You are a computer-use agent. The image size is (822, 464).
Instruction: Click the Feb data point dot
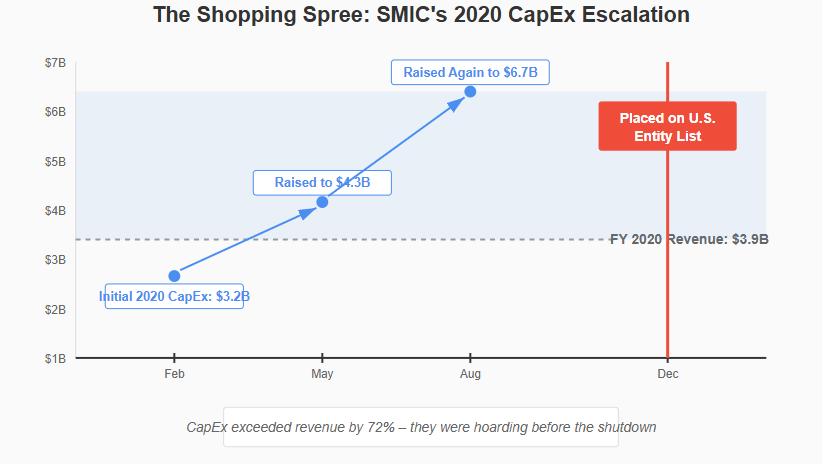click(x=175, y=276)
